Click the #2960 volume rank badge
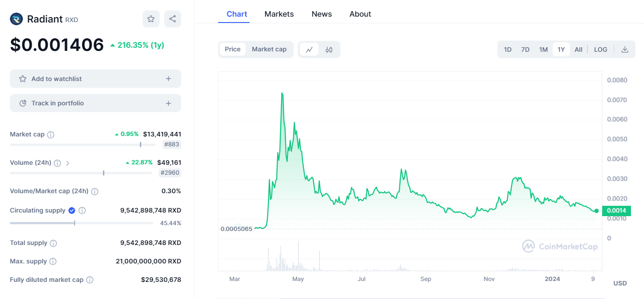 pos(170,173)
